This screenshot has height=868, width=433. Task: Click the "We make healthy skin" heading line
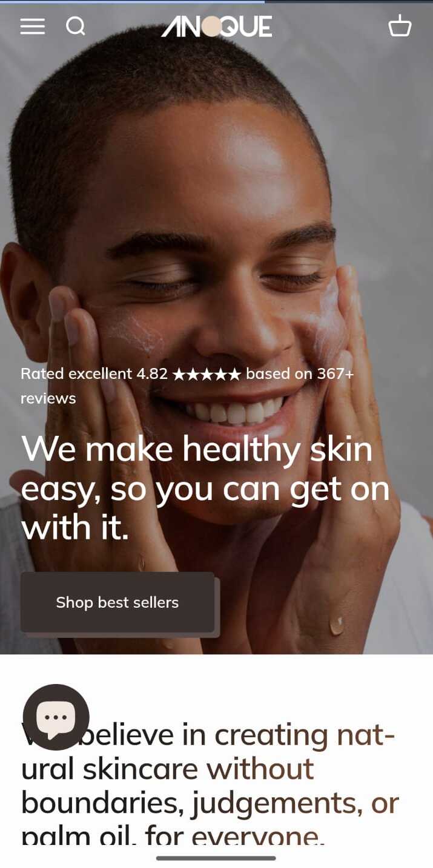[x=197, y=450]
